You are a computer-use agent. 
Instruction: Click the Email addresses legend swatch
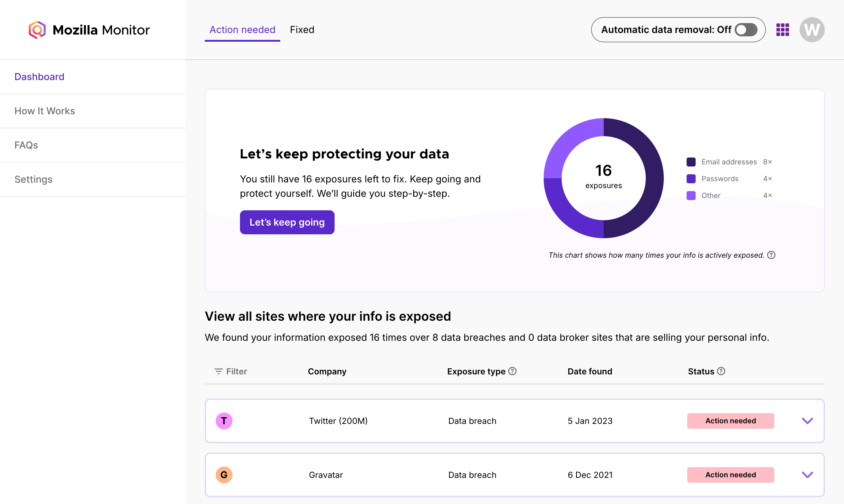click(x=691, y=162)
